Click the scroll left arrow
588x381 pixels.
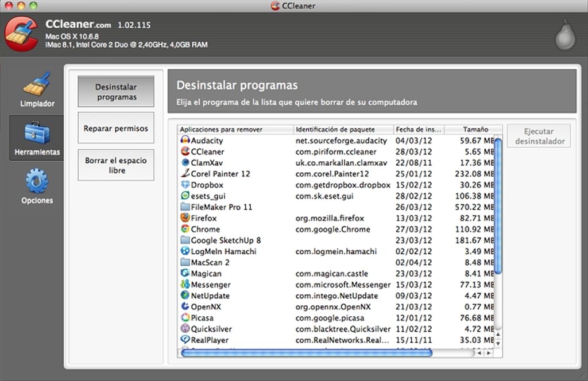(x=479, y=353)
